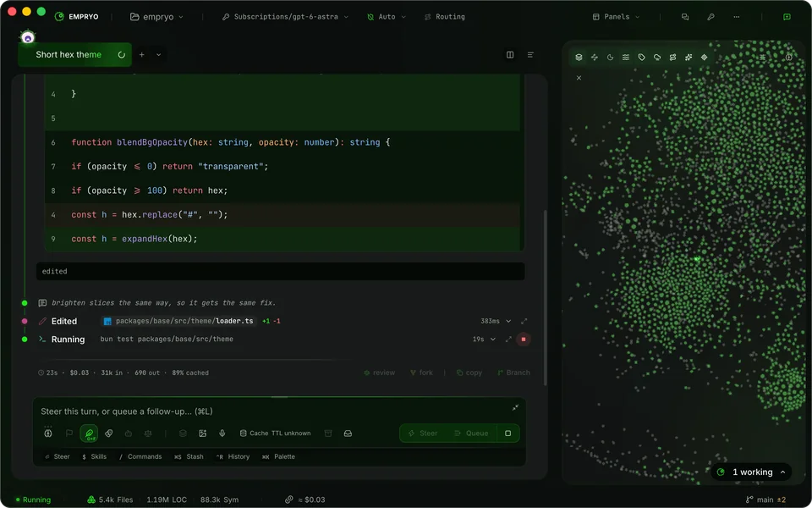
Task: Click the Routing button
Action: (x=444, y=17)
